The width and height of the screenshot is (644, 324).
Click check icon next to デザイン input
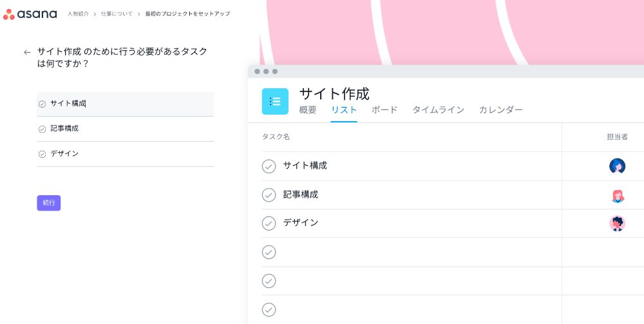[43, 154]
